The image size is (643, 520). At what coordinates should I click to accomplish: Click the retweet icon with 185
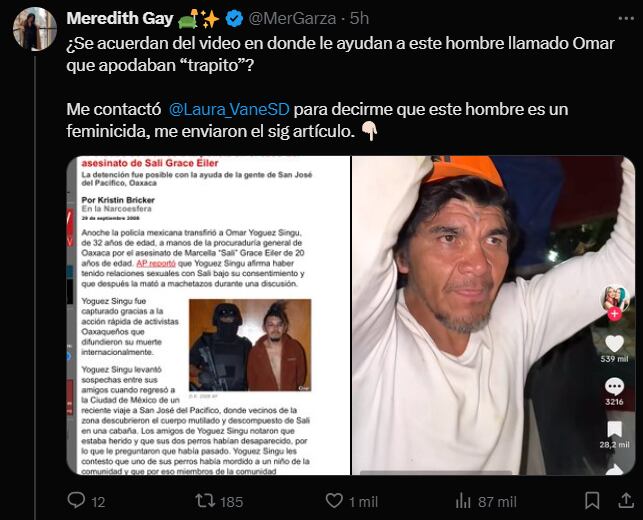click(x=204, y=501)
